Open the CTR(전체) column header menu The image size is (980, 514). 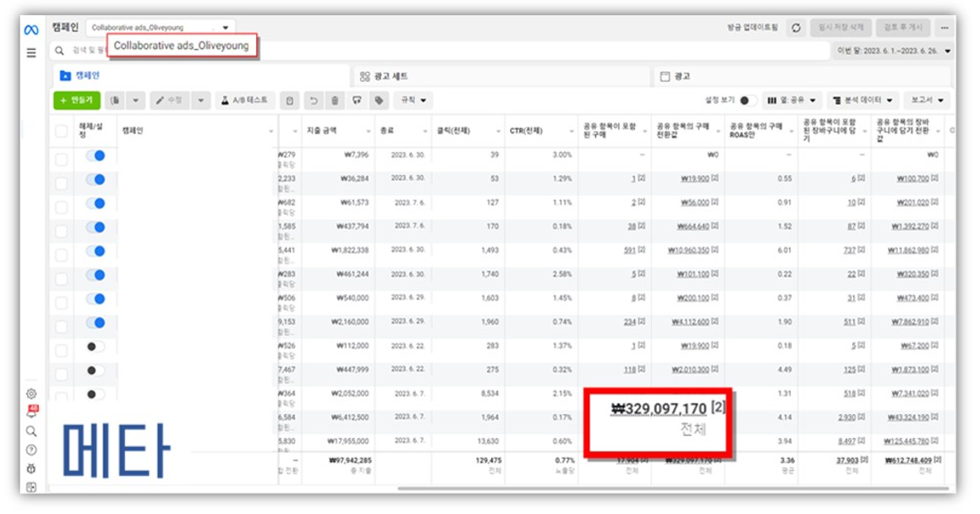pyautogui.click(x=572, y=131)
